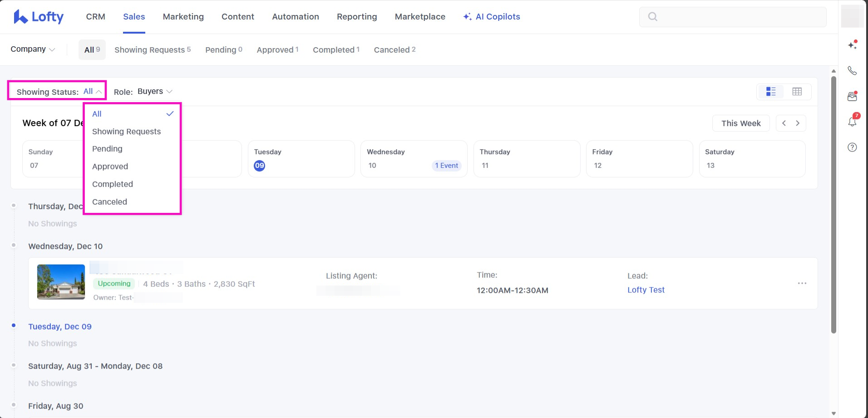Go to next week arrow
Viewport: 868px width, 418px height.
click(798, 123)
